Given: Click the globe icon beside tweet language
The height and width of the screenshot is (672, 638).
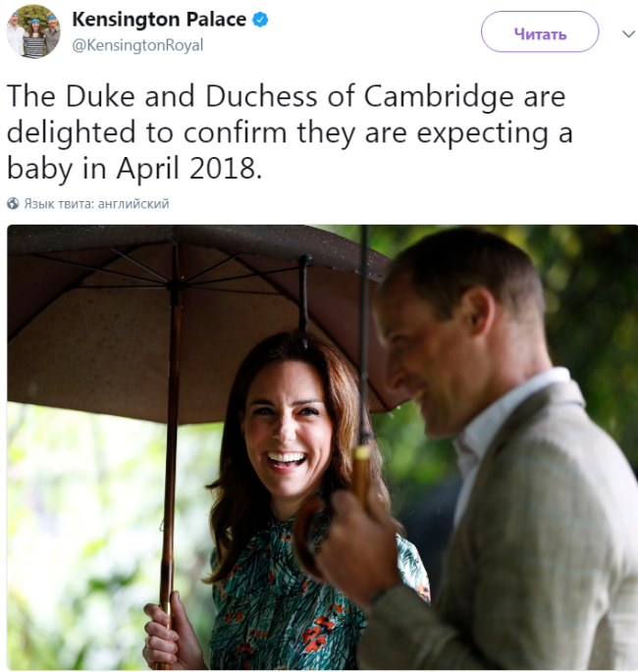Looking at the screenshot, I should [13, 204].
